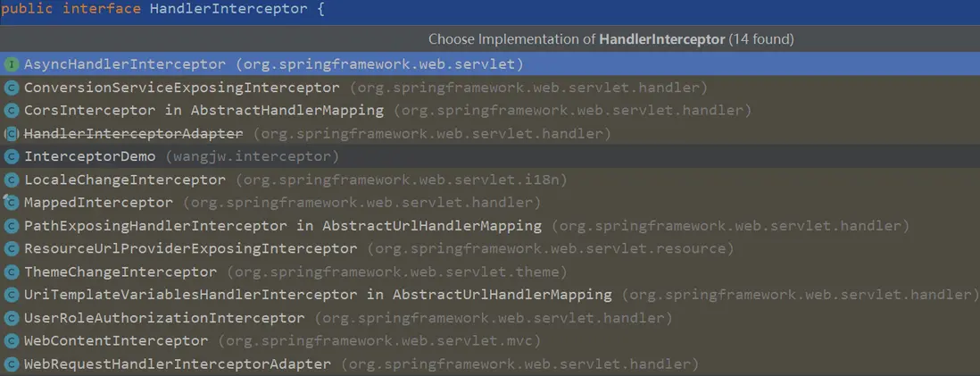Open PathExposingHandlerInterceptor in AbstractUrlHandlerMapping

point(282,226)
